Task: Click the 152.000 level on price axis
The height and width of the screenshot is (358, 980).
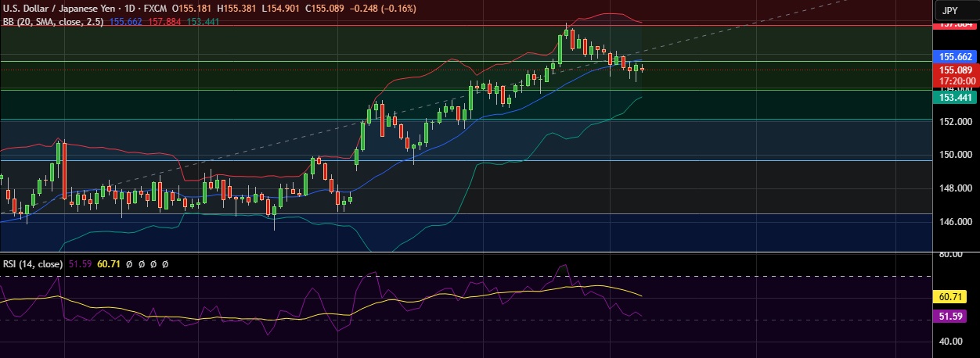Action: [956, 122]
